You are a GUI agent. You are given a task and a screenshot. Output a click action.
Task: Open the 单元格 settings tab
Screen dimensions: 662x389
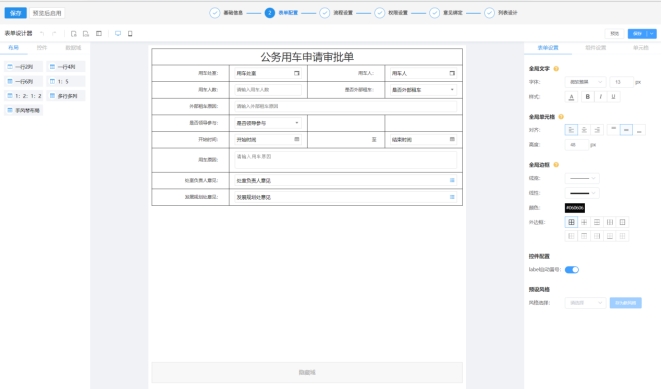tap(640, 48)
